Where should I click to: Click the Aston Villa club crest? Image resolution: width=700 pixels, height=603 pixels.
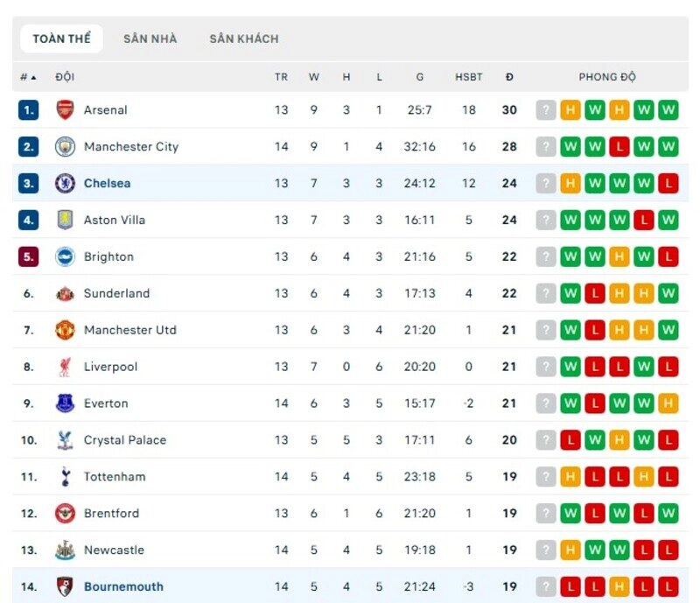63,220
